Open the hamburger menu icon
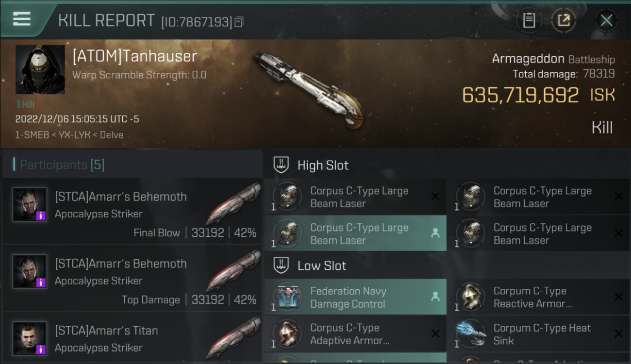The image size is (631, 364). click(22, 19)
